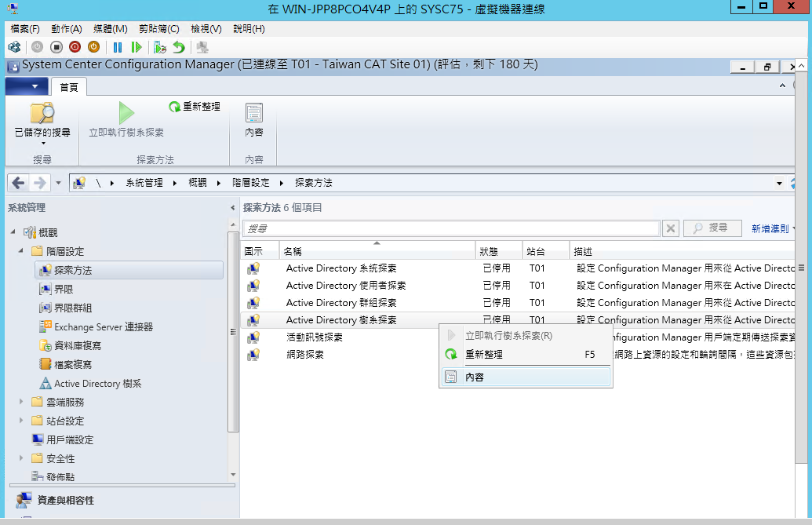Screen dimensions: 812x525
Task: Open the 剪貼簿(C) menu
Action: (x=159, y=29)
